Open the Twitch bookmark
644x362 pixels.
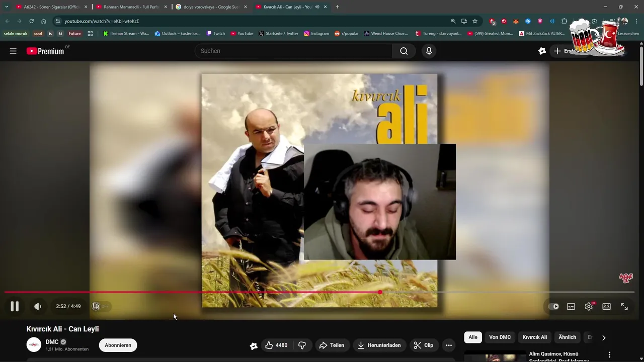click(215, 34)
